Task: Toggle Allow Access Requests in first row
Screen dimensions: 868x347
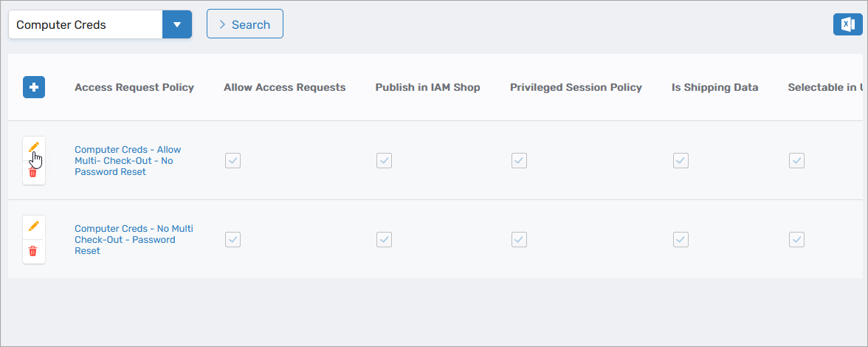Action: (x=232, y=160)
